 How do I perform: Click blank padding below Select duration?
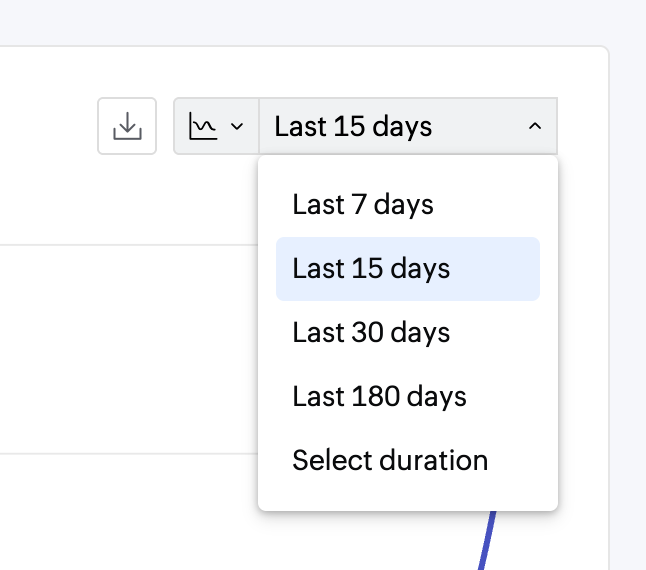coord(408,497)
